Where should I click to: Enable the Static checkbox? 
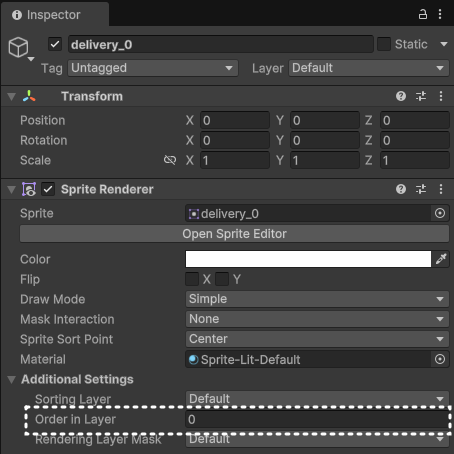(x=384, y=44)
